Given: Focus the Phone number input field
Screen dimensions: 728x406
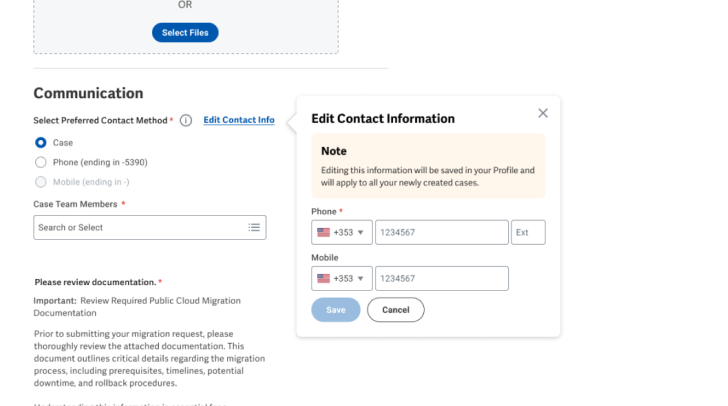Looking at the screenshot, I should click(x=441, y=233).
